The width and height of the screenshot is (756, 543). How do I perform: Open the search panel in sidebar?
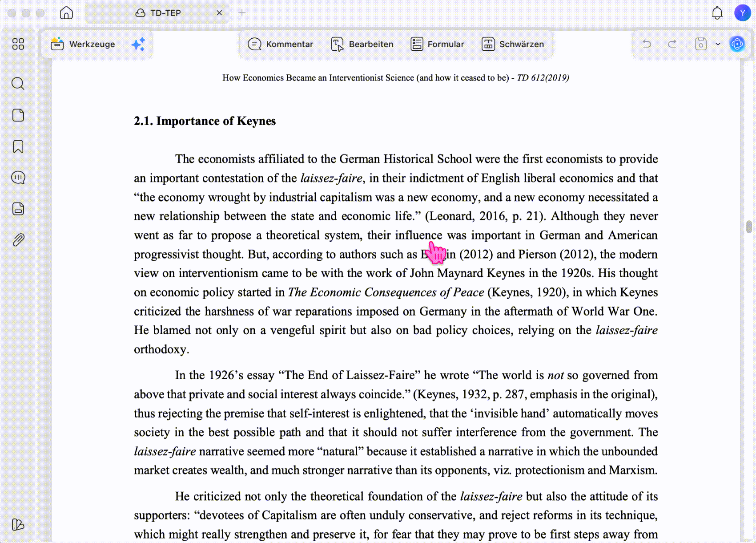18,83
